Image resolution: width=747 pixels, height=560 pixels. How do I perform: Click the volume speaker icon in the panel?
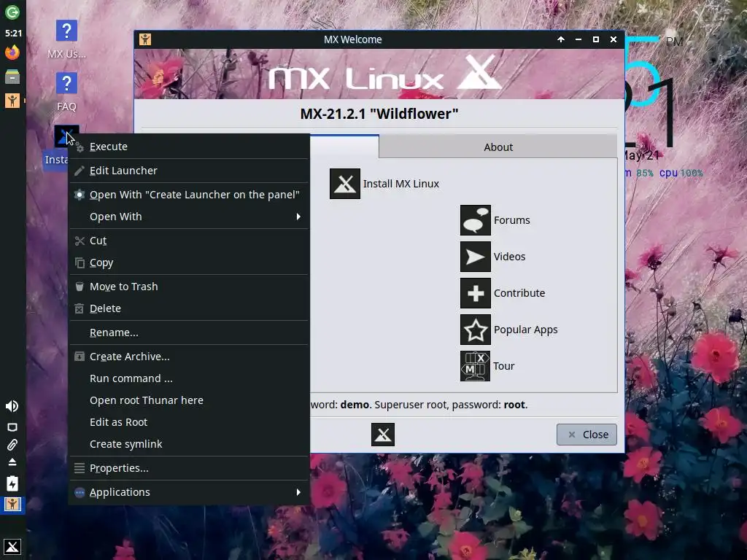(x=12, y=405)
